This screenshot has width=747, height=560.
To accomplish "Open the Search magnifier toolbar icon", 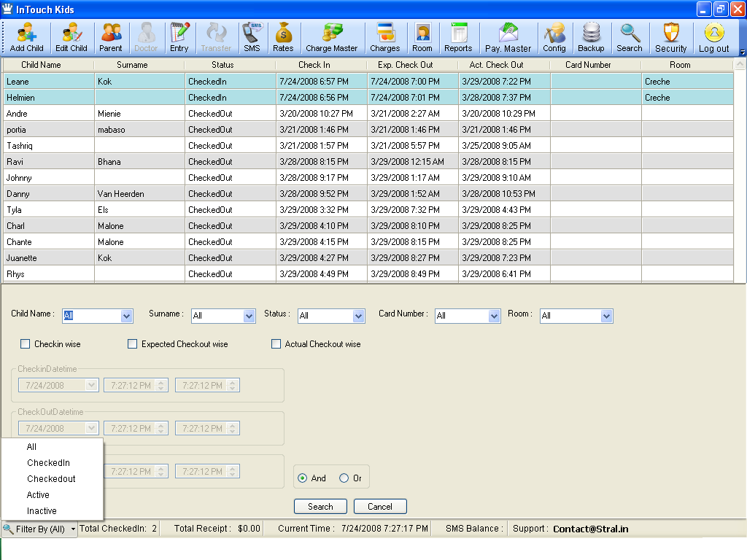I will pyautogui.click(x=630, y=37).
